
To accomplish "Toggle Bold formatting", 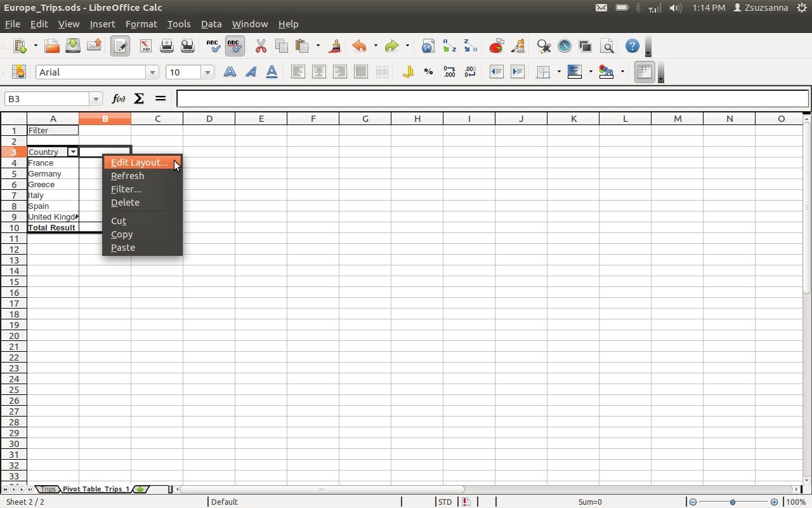I will (x=230, y=72).
